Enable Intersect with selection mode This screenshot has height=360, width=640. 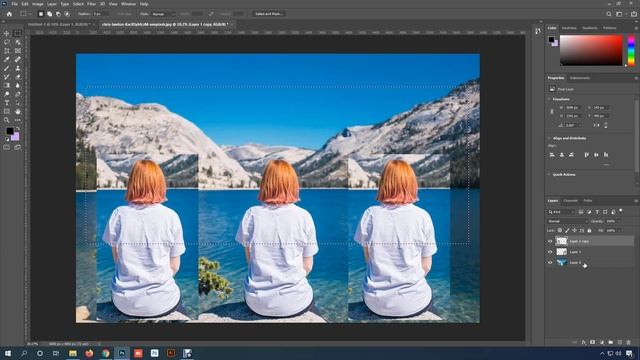coord(67,14)
